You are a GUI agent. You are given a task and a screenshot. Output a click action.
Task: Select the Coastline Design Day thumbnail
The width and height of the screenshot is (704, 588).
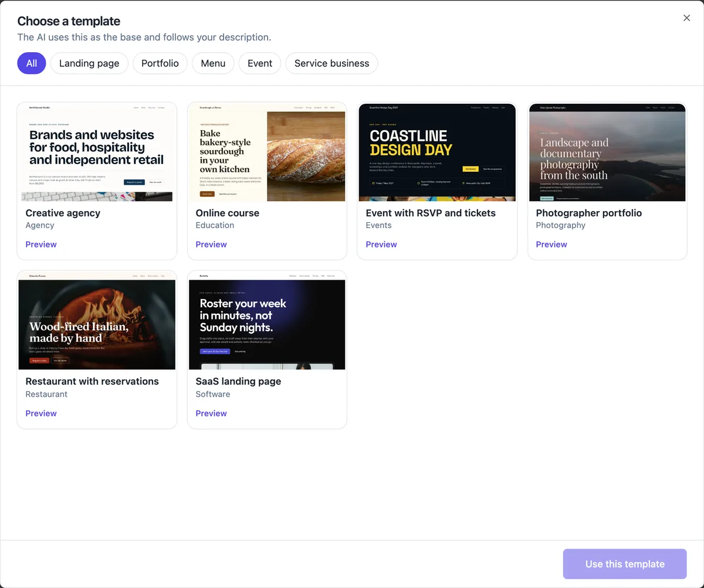(437, 152)
